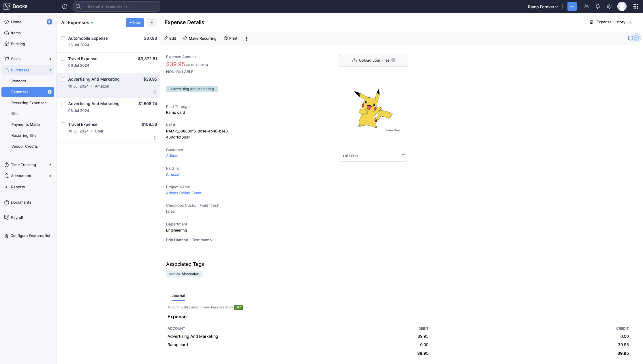This screenshot has height=364, width=643.
Task: Expand Time Tracking menu
Action: pos(28,165)
